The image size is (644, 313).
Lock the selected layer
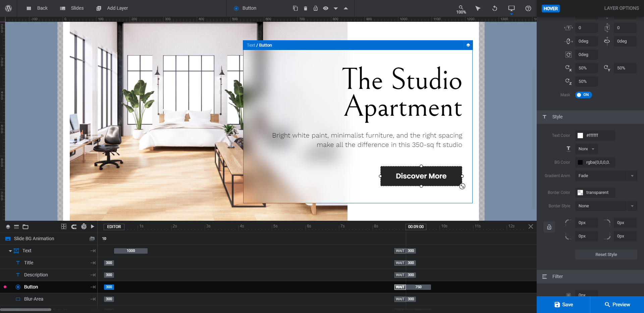click(315, 8)
